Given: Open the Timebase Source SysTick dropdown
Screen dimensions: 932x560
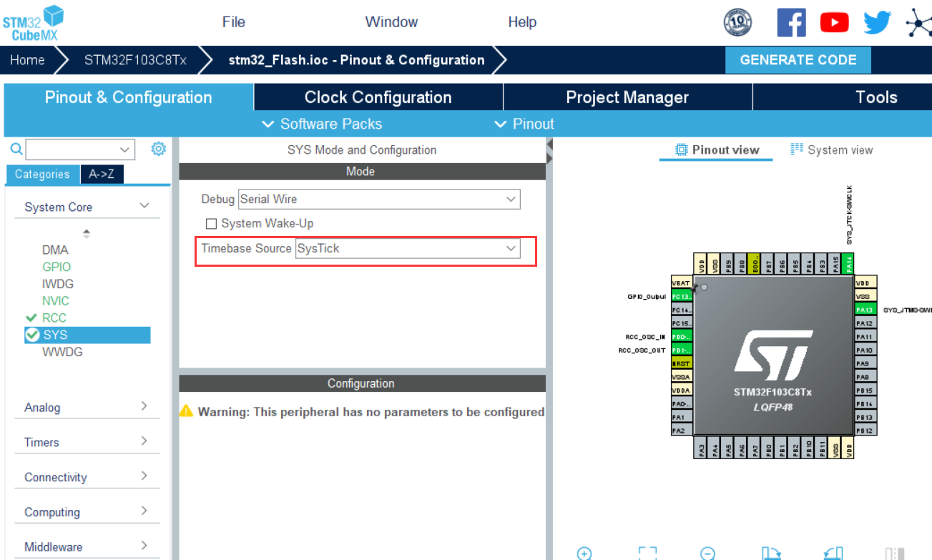Looking at the screenshot, I should (408, 248).
